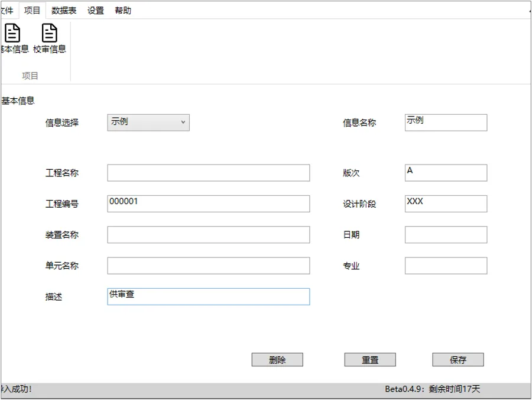Click the 工程编号 label
This screenshot has width=532, height=400.
click(62, 204)
